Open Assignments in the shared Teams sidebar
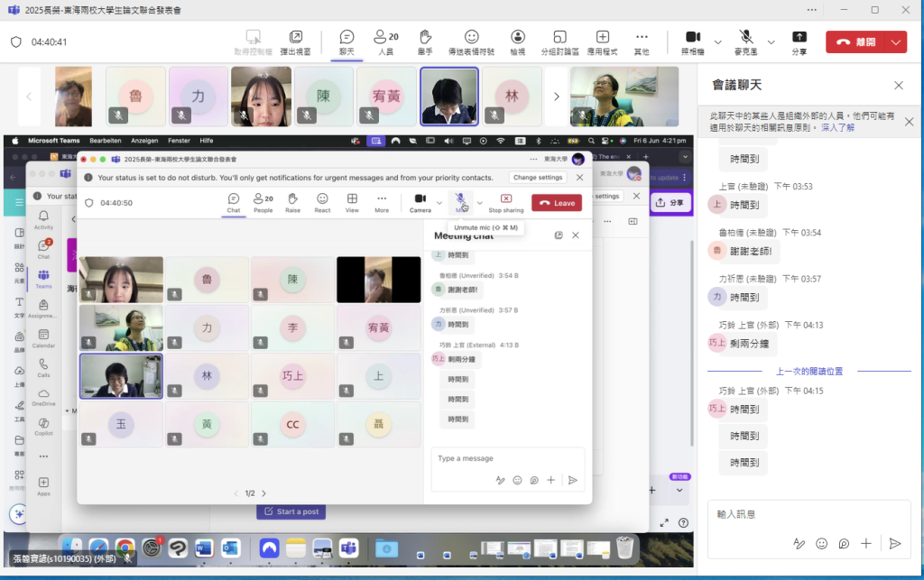The height and width of the screenshot is (580, 924). pos(43,309)
